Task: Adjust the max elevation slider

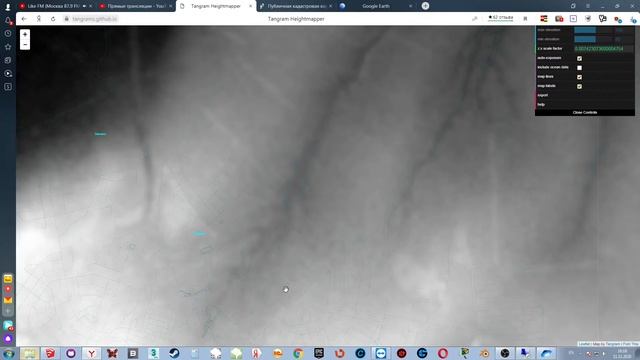Action: (x=593, y=30)
